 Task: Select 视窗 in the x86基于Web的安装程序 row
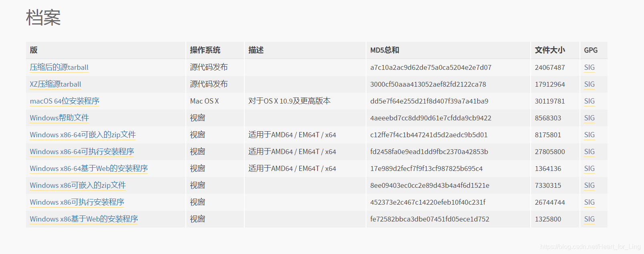197,219
